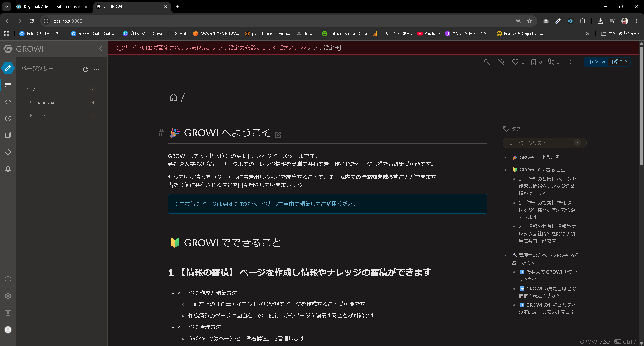Open page tree more options menu

pos(97,69)
